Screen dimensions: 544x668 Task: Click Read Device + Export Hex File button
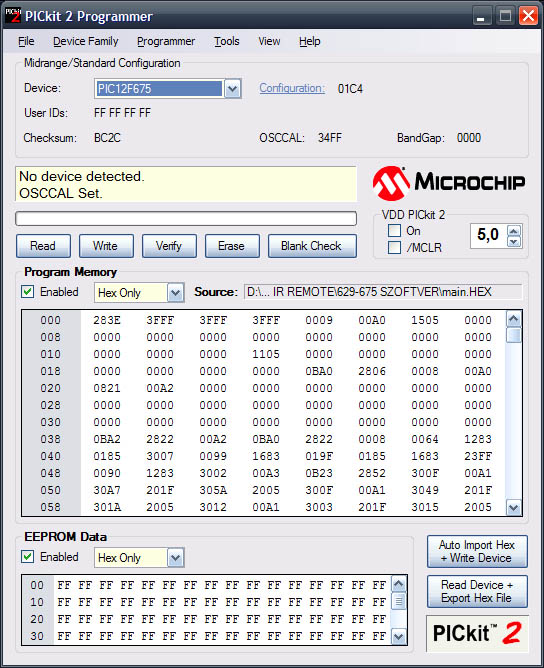click(x=477, y=591)
